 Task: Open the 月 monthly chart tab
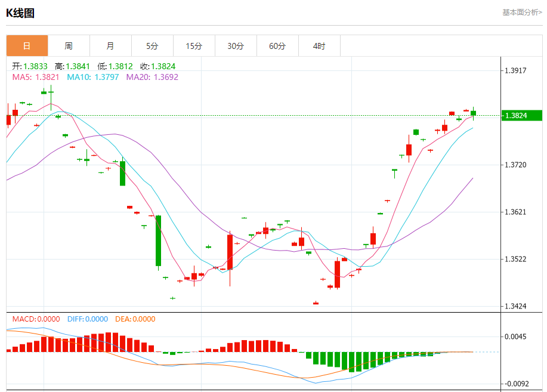[x=110, y=46]
